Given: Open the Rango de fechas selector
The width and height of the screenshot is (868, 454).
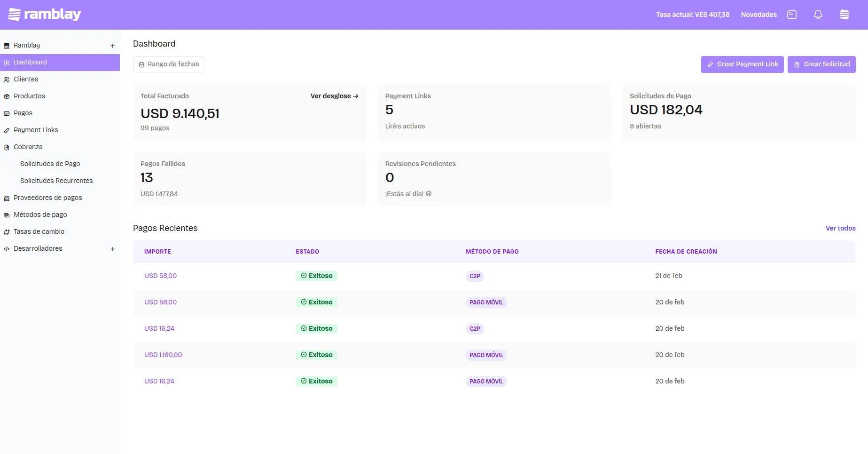Looking at the screenshot, I should (x=168, y=64).
